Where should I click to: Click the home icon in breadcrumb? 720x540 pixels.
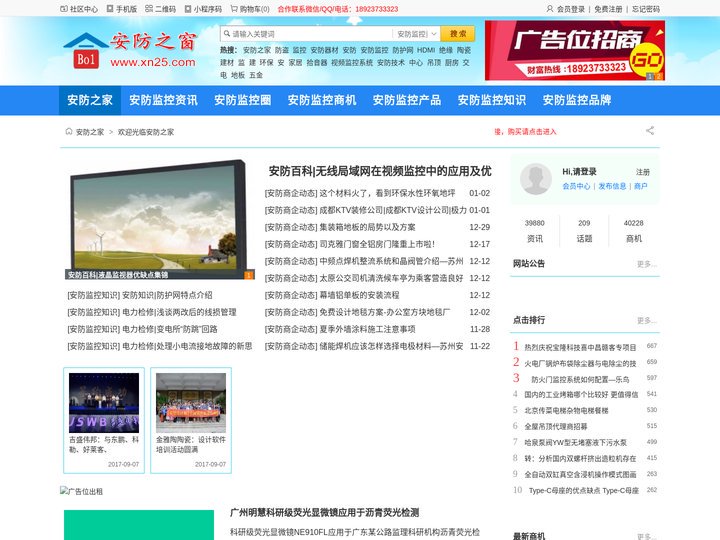[69, 132]
